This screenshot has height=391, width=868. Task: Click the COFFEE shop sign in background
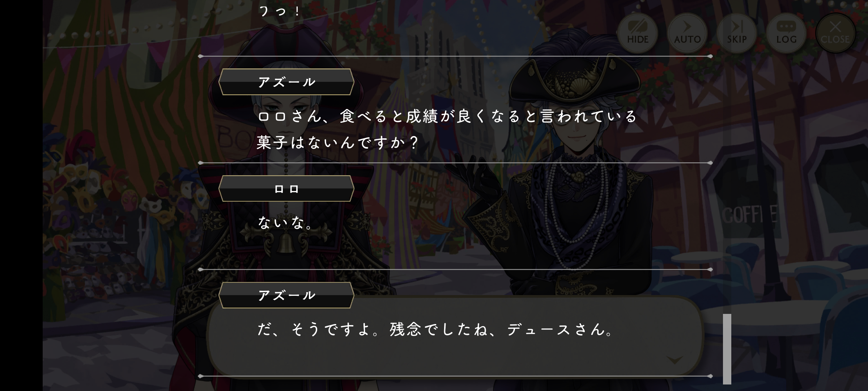pos(749,215)
